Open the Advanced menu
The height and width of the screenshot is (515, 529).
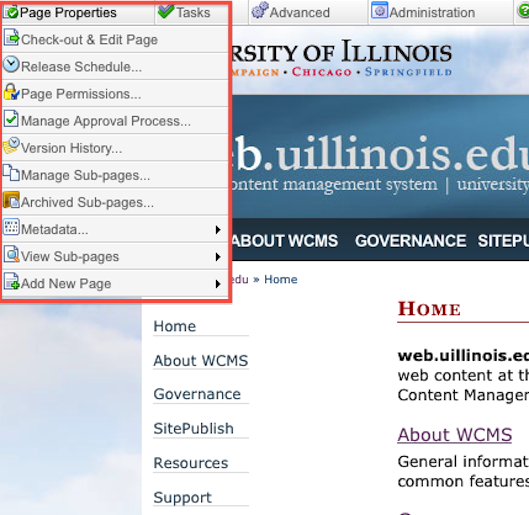[x=291, y=12]
